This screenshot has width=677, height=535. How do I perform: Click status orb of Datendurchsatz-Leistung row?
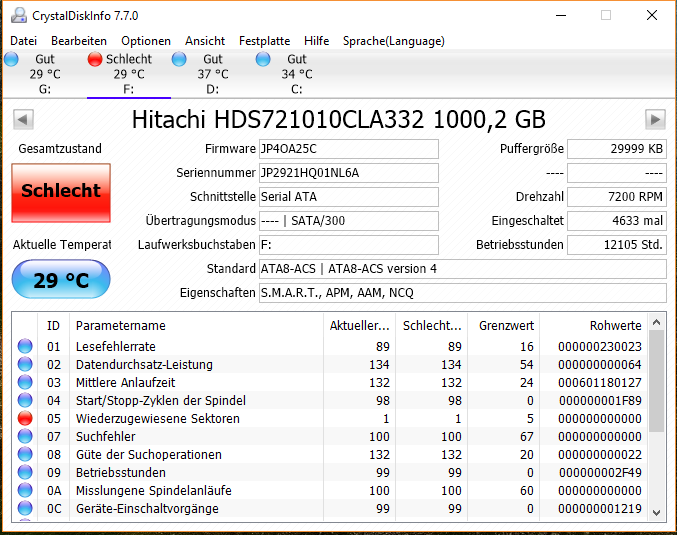25,364
